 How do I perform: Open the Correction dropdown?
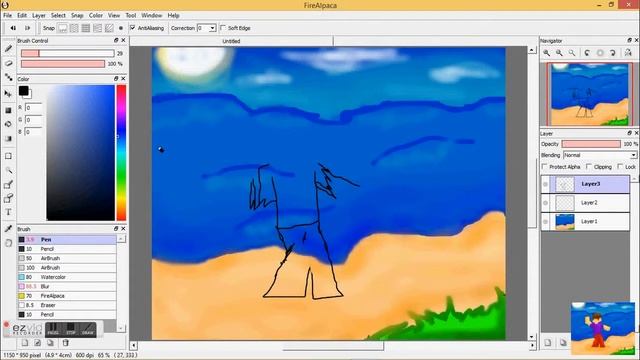point(212,28)
